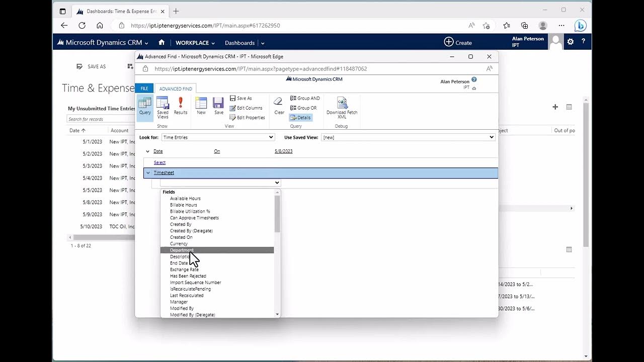Click the fields list scrollbar thumb
644x362 pixels.
pyautogui.click(x=277, y=213)
